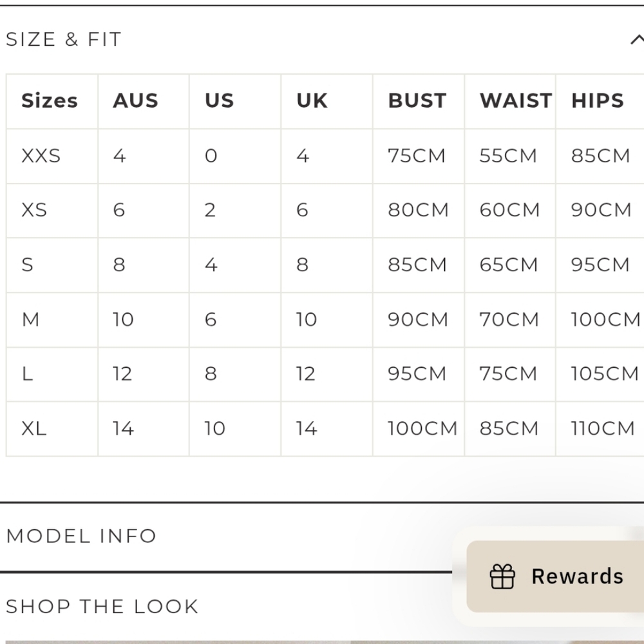Click the M size row label
This screenshot has height=644, width=644.
30,319
